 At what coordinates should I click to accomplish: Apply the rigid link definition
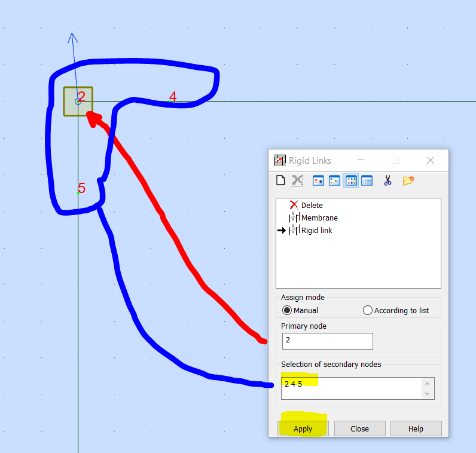tap(303, 428)
